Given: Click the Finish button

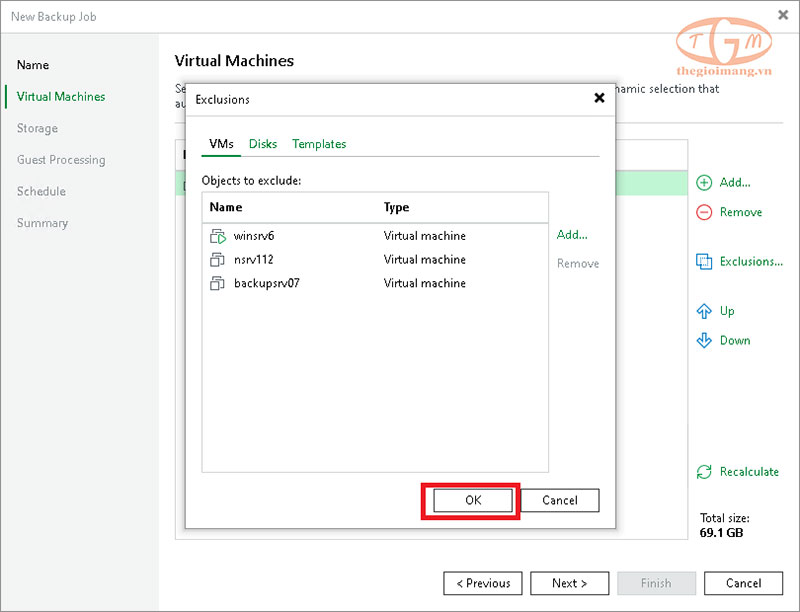Looking at the screenshot, I should (x=656, y=583).
